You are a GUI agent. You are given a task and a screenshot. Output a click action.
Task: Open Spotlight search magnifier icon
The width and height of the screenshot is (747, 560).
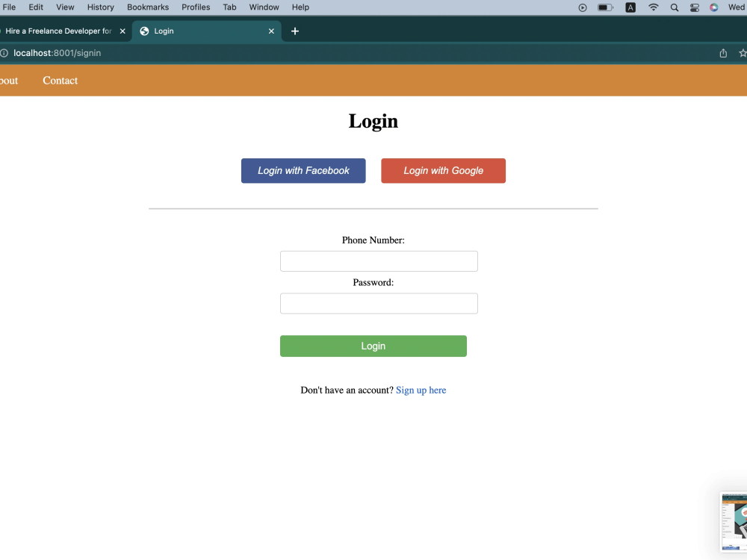click(674, 7)
